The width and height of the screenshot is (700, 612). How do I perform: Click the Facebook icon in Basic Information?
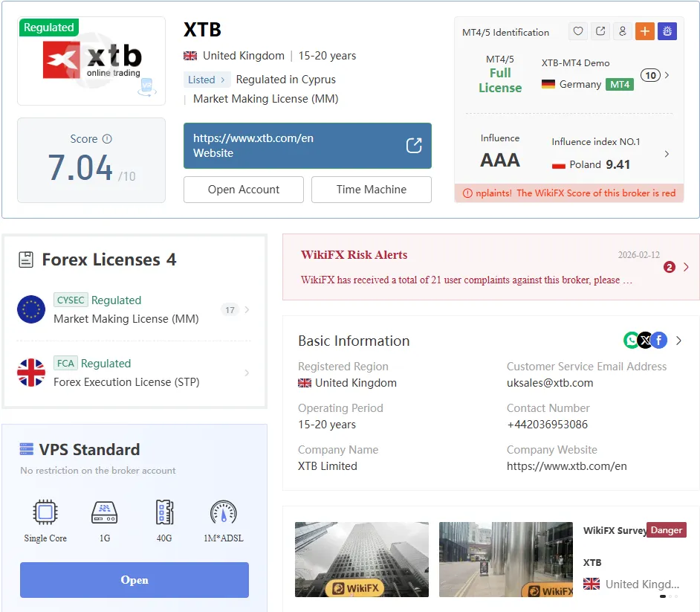click(659, 341)
